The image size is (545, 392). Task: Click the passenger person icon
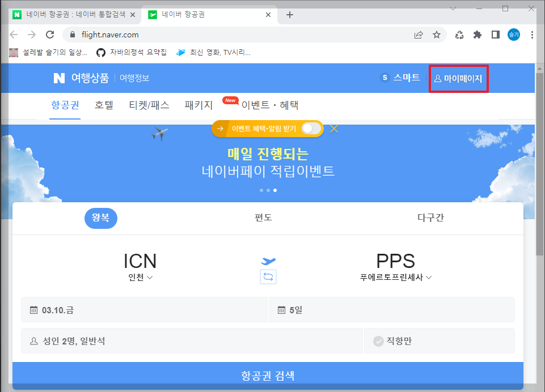click(33, 341)
